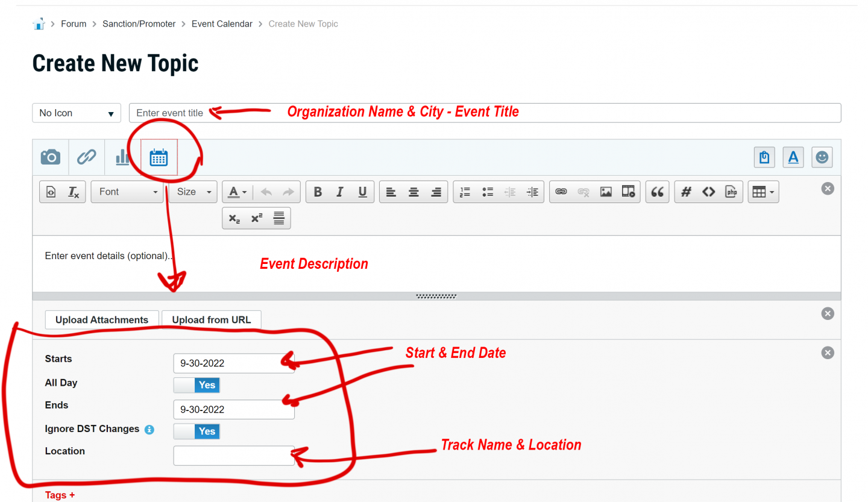868x502 pixels.
Task: Click Upload Attachments button
Action: (102, 320)
